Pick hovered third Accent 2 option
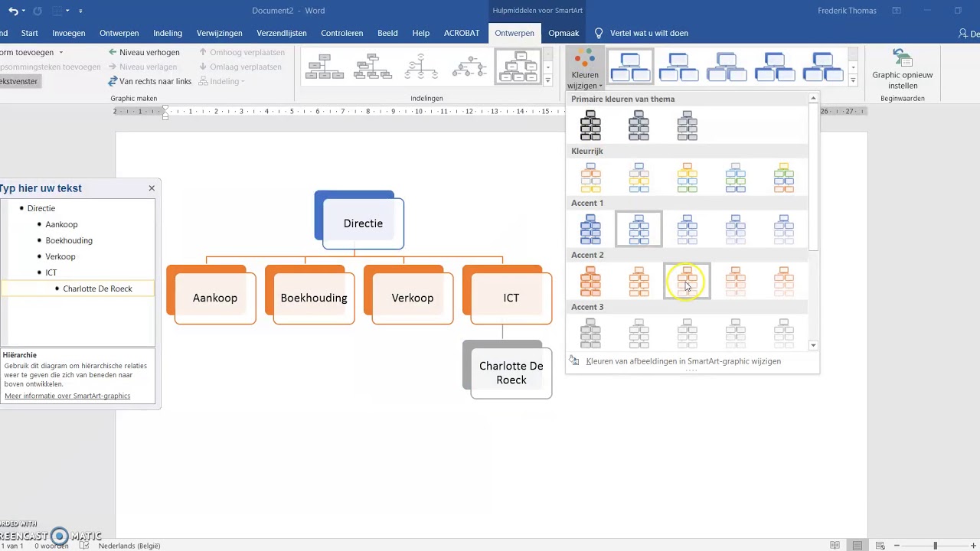The image size is (980, 551). click(x=687, y=282)
